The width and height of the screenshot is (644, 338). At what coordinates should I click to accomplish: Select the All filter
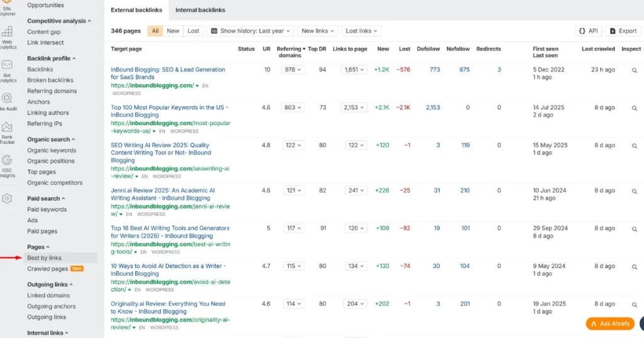point(155,31)
